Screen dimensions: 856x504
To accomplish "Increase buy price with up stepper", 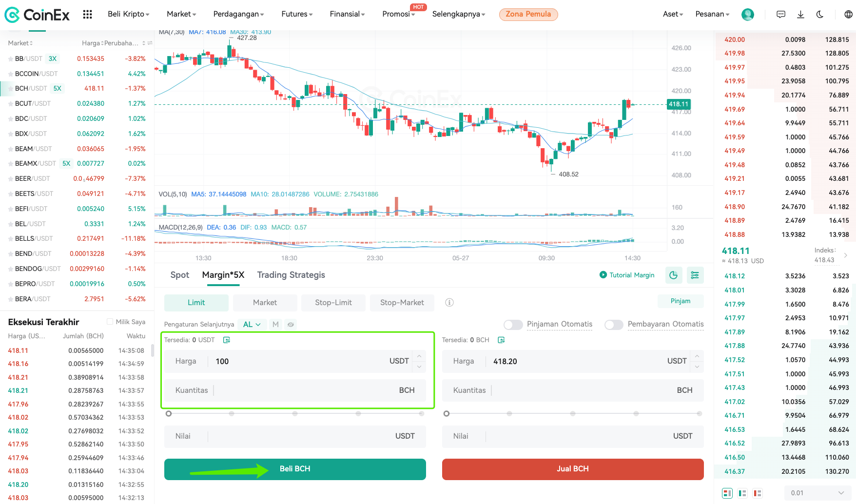I will 419,356.
